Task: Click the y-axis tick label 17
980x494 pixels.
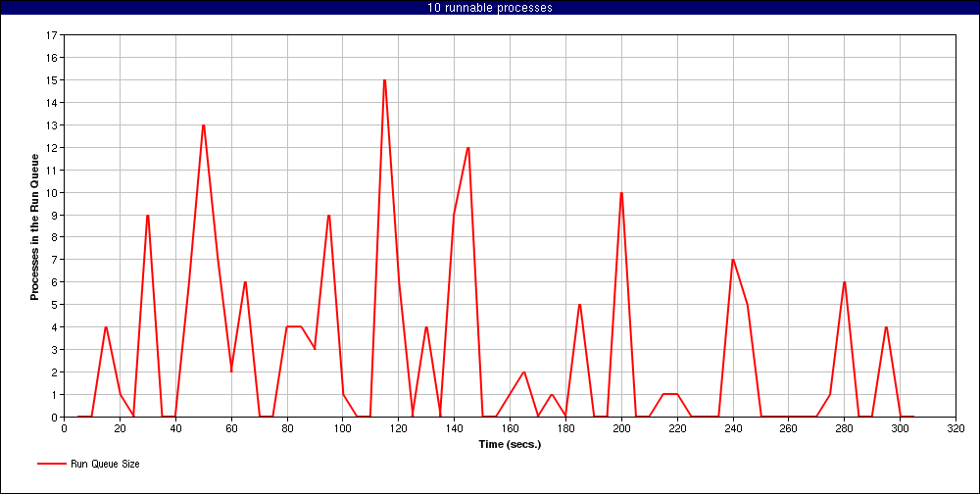Action: pos(53,35)
